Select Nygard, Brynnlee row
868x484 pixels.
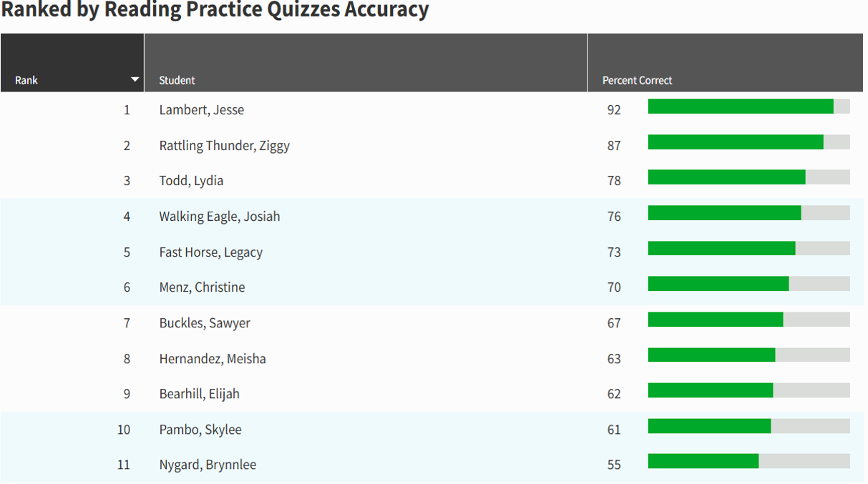click(x=208, y=465)
